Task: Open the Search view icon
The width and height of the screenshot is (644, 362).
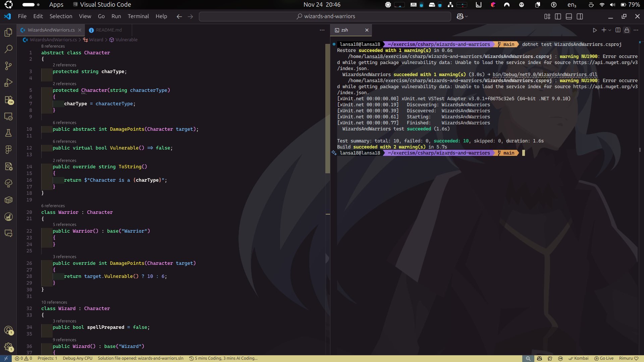Action: point(8,49)
